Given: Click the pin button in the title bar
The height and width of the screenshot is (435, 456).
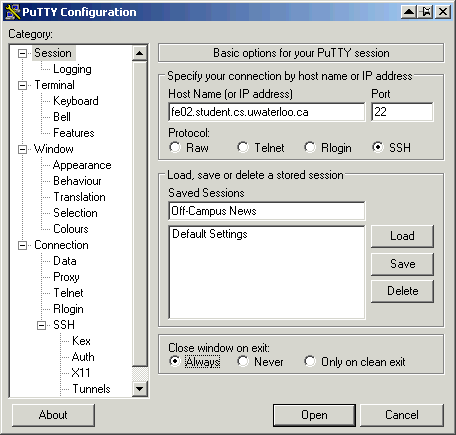Looking at the screenshot, I should (426, 12).
